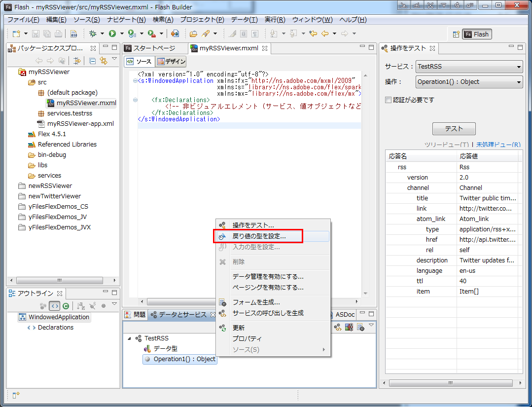The height and width of the screenshot is (407, 532).
Task: Collapse the TestRSS tree node
Action: (x=130, y=338)
